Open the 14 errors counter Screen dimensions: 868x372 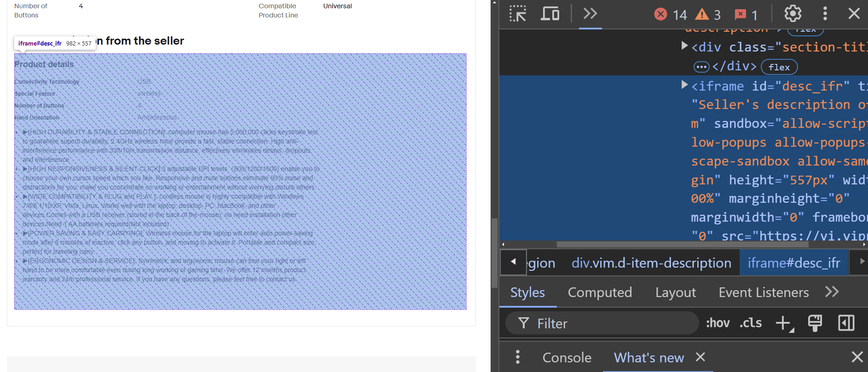click(x=671, y=15)
